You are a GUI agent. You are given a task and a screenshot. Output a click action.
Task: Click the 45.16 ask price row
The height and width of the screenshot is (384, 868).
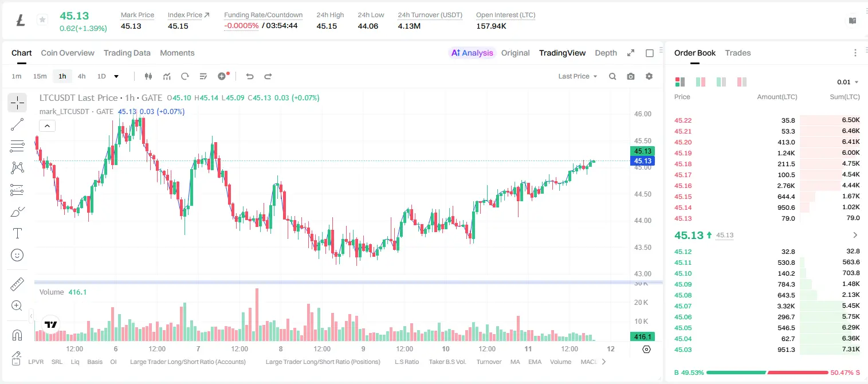(767, 186)
